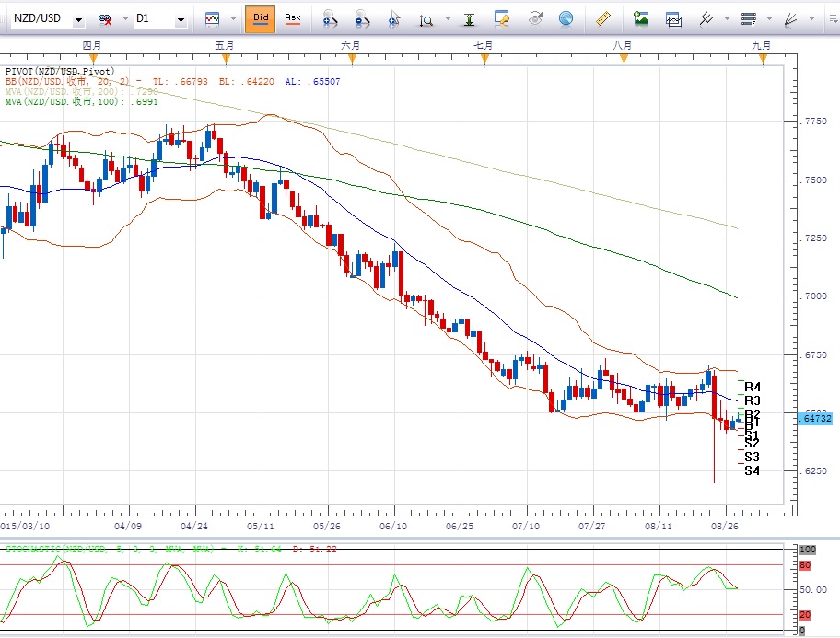Viewport: 840px width, 638px height.
Task: Open the toolbar overflow options
Action: 834,19
